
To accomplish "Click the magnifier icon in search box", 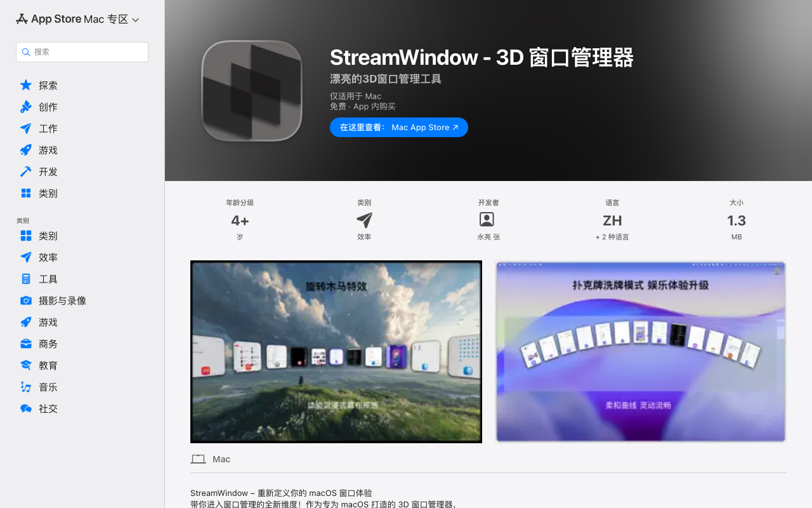I will (26, 52).
